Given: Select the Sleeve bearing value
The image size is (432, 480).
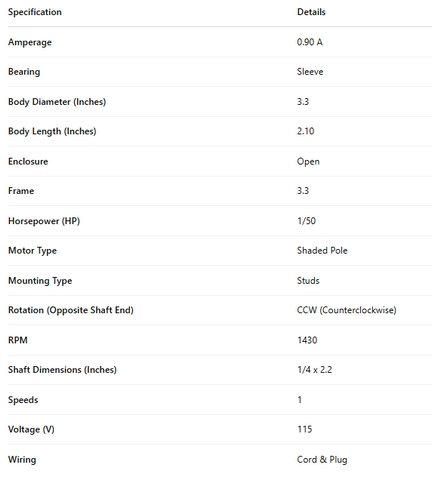Looking at the screenshot, I should coord(310,72).
